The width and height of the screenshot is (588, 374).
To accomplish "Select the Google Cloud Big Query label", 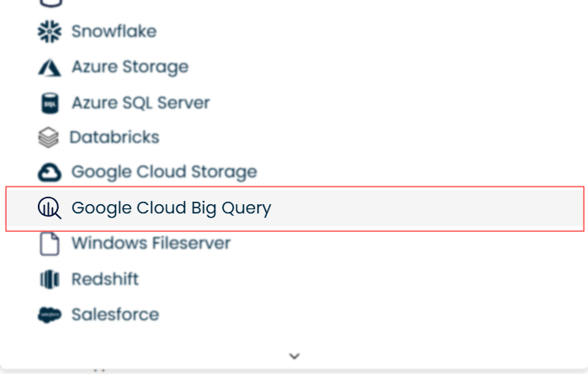I will tap(172, 208).
